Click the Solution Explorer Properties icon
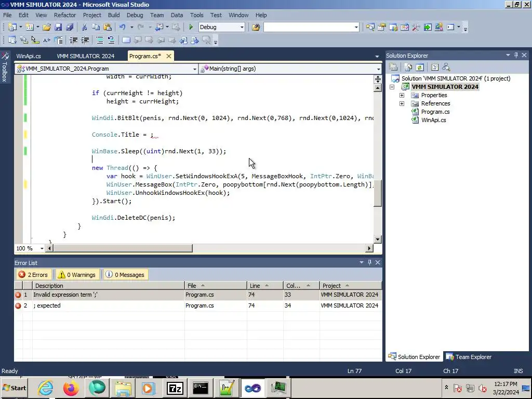 tap(393, 67)
